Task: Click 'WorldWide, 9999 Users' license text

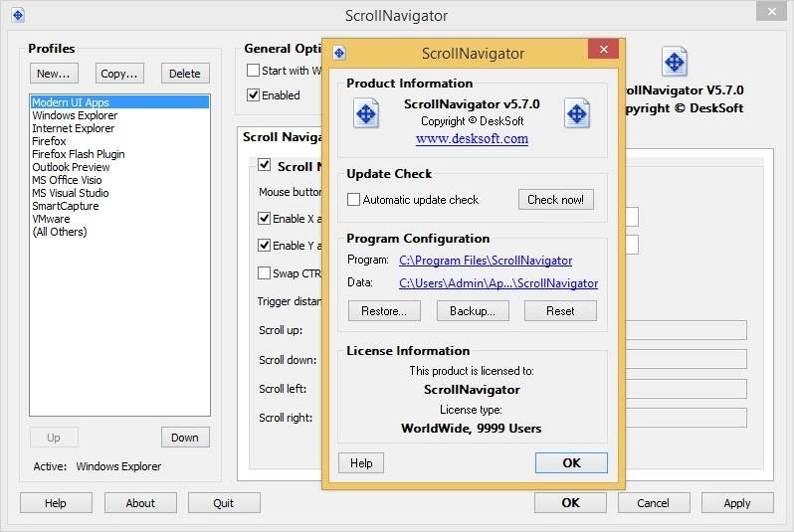Action: [472, 429]
